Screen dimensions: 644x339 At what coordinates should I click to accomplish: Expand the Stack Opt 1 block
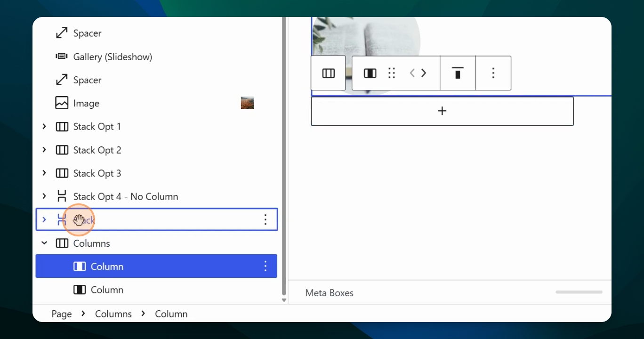[44, 126]
